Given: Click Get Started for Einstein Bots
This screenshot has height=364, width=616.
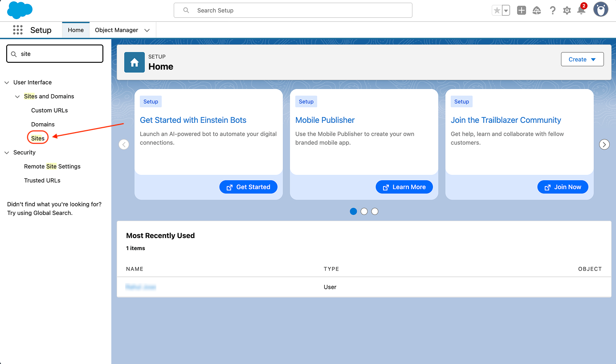Looking at the screenshot, I should click(248, 187).
